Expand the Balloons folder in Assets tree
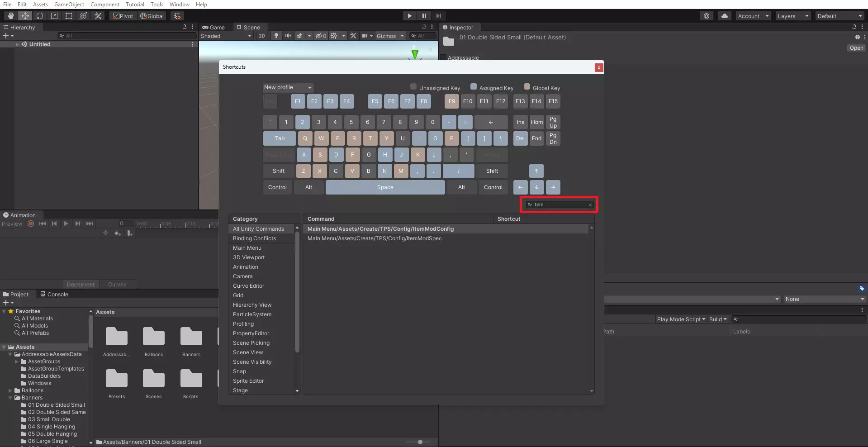The width and height of the screenshot is (868, 447). tap(10, 390)
